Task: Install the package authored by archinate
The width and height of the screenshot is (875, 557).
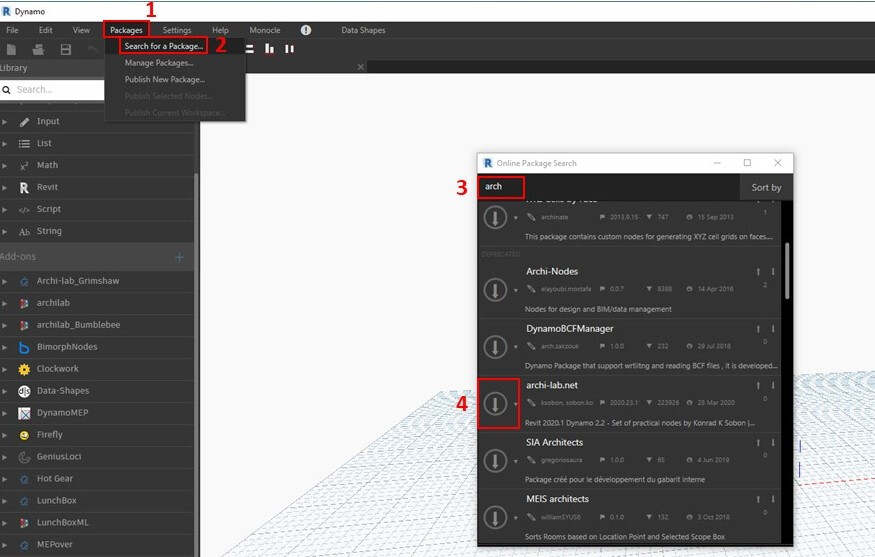Action: [495, 217]
